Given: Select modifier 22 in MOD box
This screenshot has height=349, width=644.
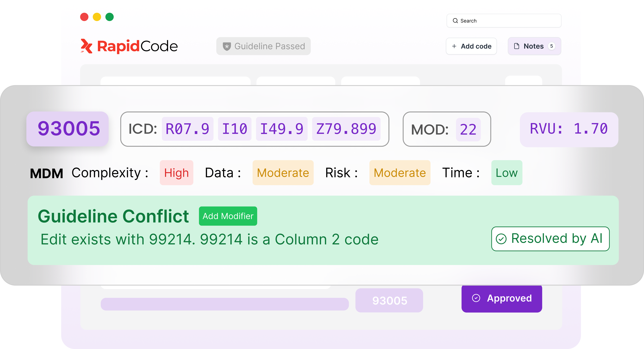Looking at the screenshot, I should click(468, 129).
